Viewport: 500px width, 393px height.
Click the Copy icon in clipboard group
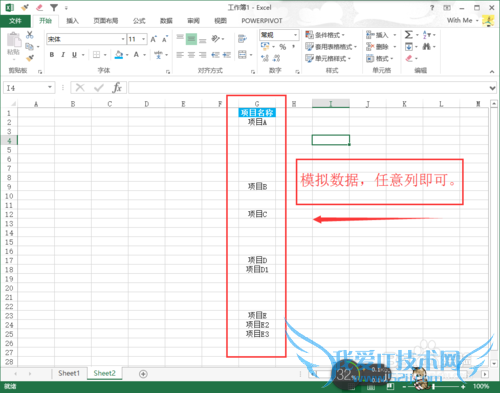click(30, 46)
